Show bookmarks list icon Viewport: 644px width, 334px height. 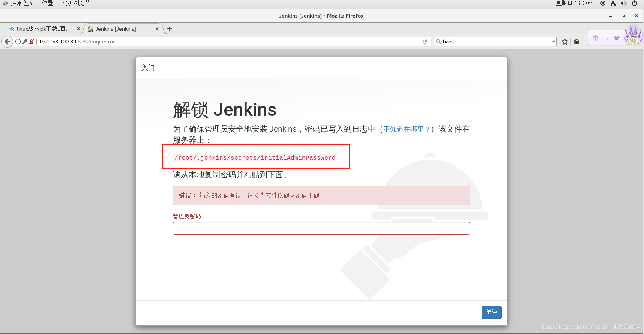(x=576, y=42)
